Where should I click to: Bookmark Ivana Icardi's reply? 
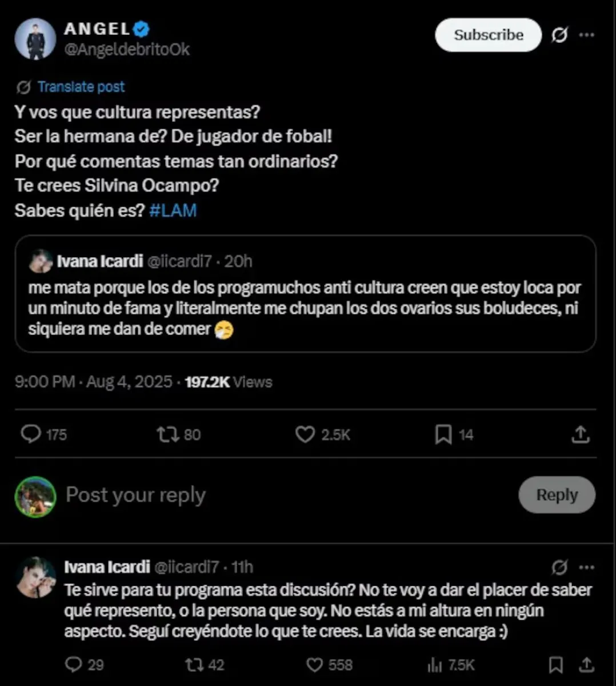pyautogui.click(x=555, y=664)
